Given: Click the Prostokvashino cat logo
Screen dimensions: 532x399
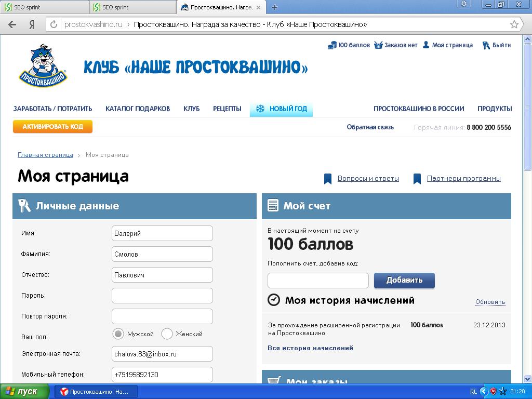Looking at the screenshot, I should coord(43,66).
